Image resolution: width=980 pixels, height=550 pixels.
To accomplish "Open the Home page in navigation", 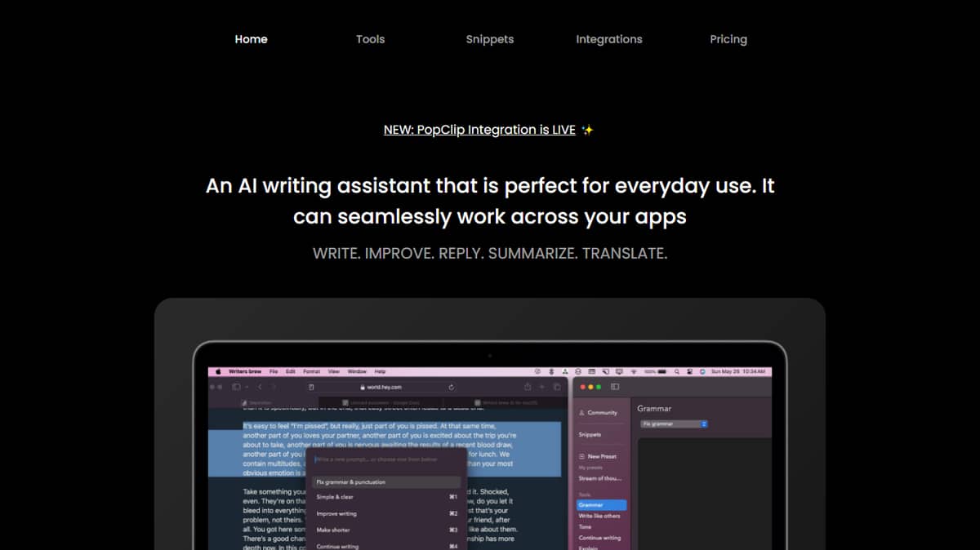I will [251, 39].
